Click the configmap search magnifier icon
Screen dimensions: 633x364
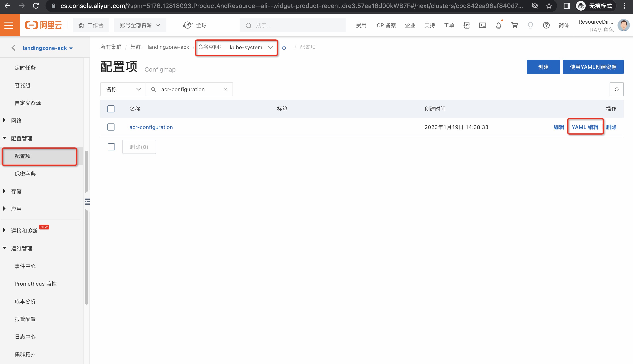tap(153, 89)
